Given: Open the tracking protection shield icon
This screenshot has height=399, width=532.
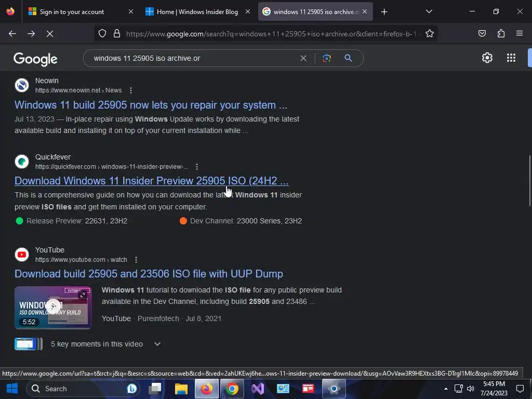Looking at the screenshot, I should coord(102,34).
